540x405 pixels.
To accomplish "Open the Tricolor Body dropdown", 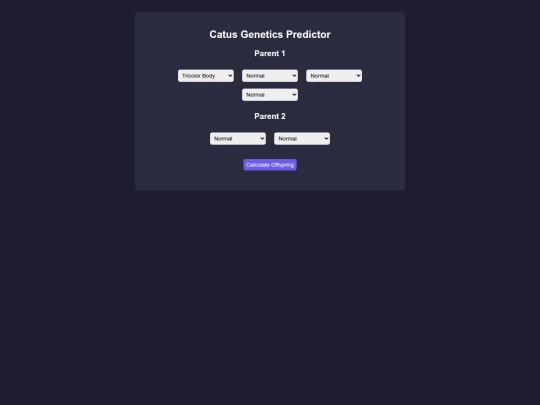I will tap(206, 76).
